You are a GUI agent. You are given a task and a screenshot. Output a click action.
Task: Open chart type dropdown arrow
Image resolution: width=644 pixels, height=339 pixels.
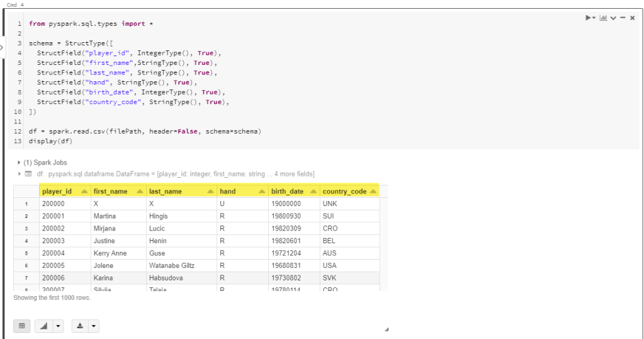click(59, 326)
